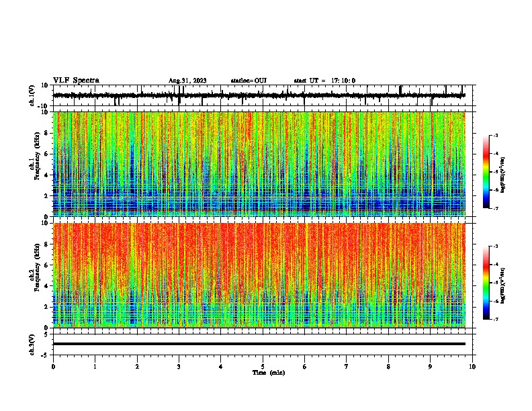Click the thick black ch.3 trace line
The width and height of the screenshot is (532, 411).
[259, 344]
